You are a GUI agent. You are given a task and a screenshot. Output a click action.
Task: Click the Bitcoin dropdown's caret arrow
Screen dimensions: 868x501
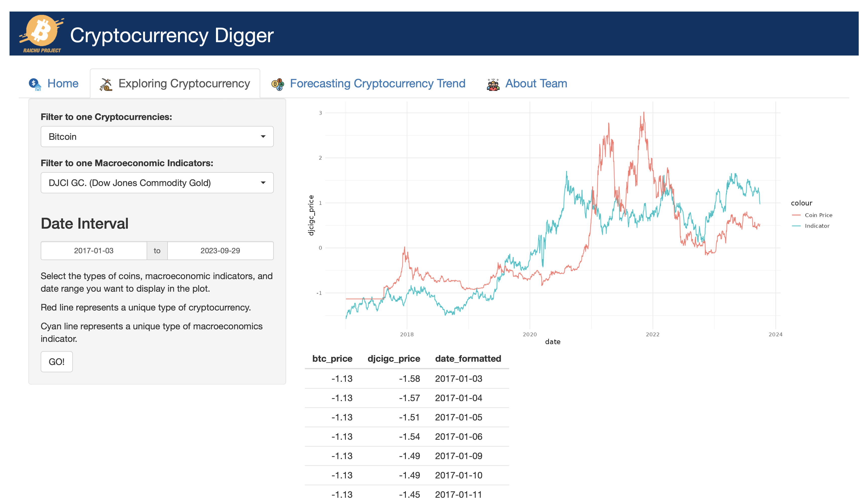click(263, 137)
